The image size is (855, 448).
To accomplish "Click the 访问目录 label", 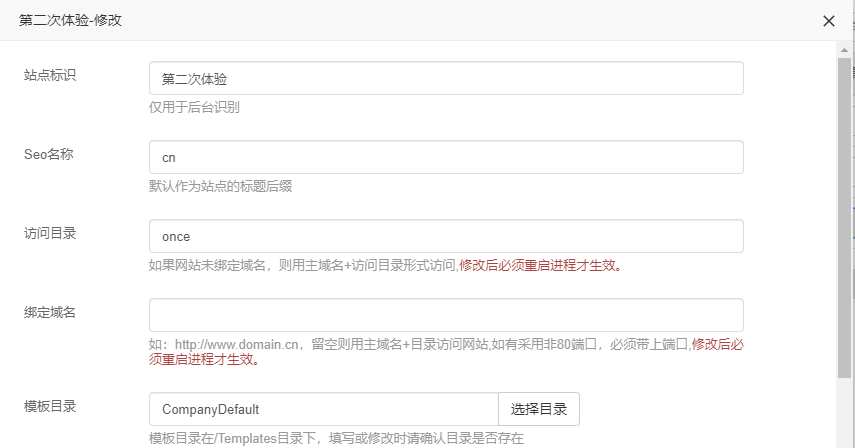I will click(x=50, y=233).
